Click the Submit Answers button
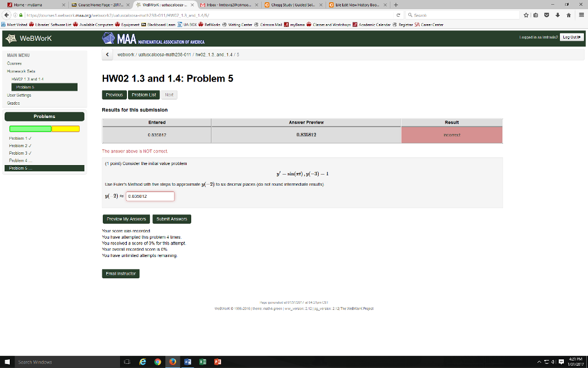The width and height of the screenshot is (588, 368). click(172, 219)
